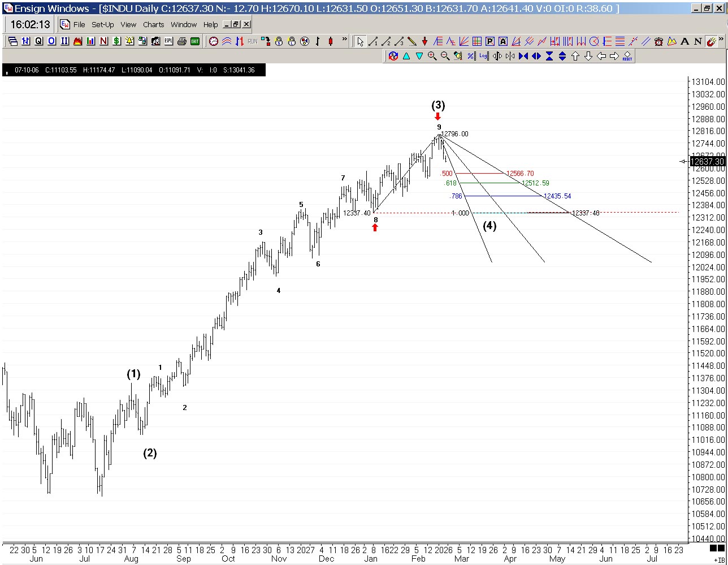Click the Feb month label on time axis
Screen dimensions: 728x565
[x=418, y=559]
